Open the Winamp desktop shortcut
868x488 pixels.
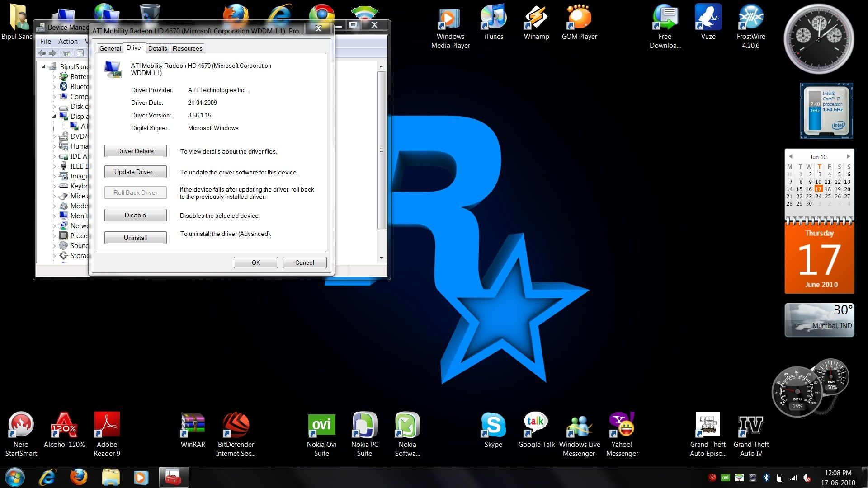pyautogui.click(x=536, y=23)
